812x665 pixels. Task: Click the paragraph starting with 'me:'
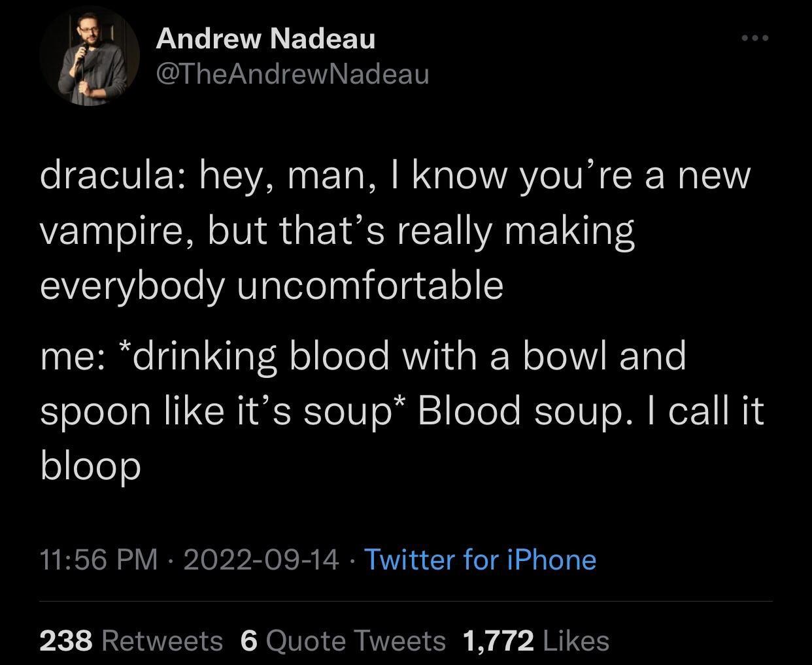pos(392,410)
